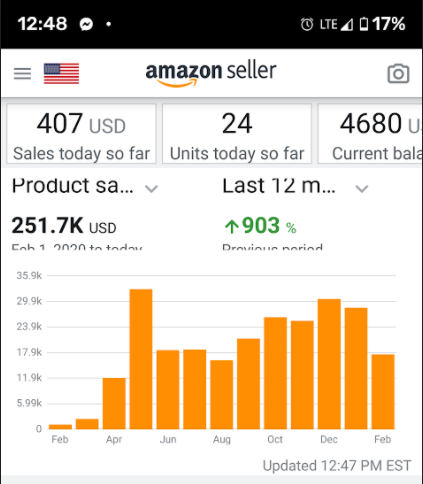Screen dimensions: 423x484
Task: Tap the Messenger notification icon in status bar
Action: 86,24
